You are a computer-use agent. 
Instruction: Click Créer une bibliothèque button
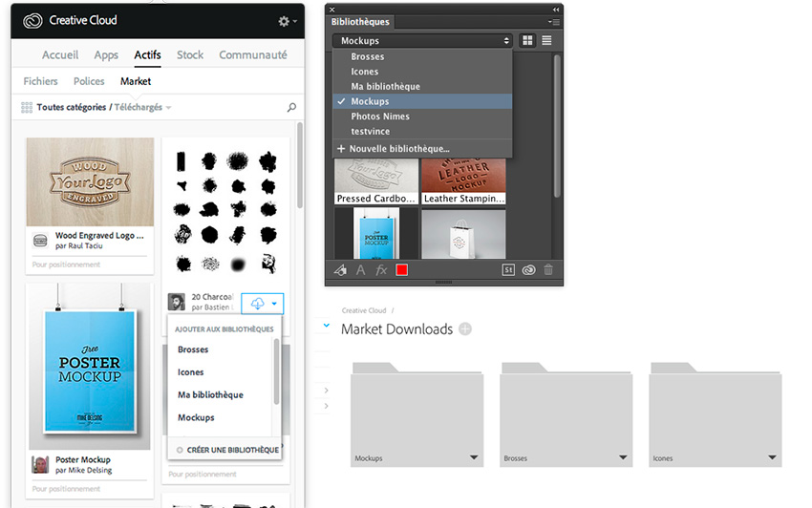[x=227, y=450]
